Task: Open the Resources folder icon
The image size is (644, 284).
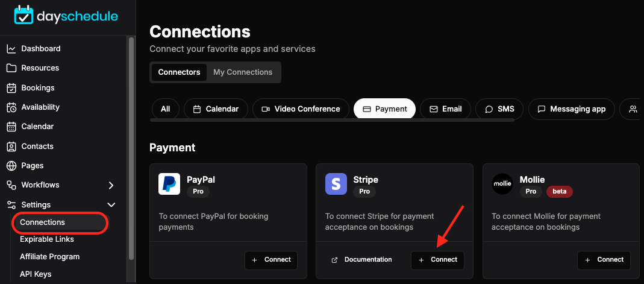Action: click(x=11, y=68)
